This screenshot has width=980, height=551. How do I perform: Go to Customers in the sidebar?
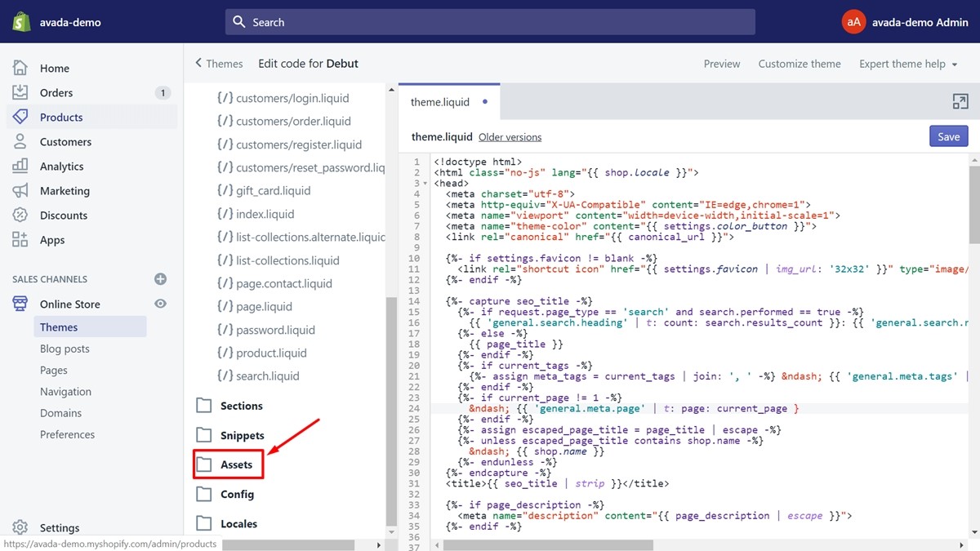[65, 142]
